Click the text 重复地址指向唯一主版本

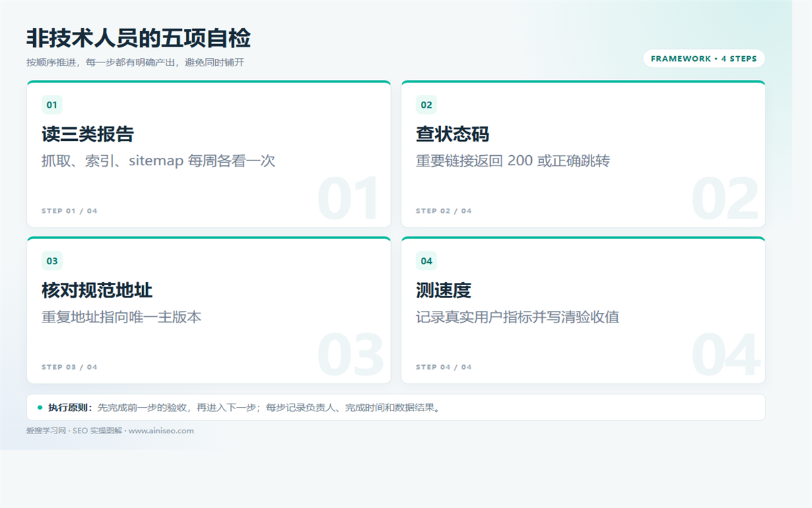[x=122, y=317]
